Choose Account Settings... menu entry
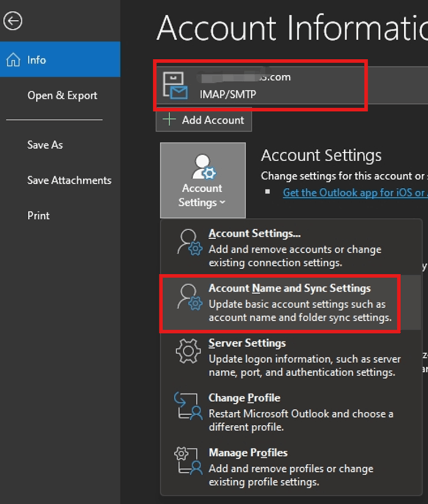The width and height of the screenshot is (428, 504). point(290,248)
